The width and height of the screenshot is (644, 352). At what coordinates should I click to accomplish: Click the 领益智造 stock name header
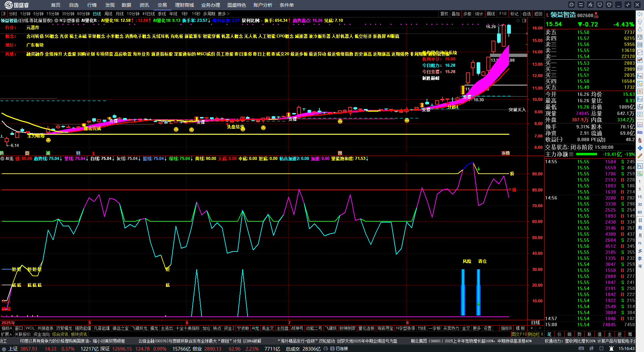coord(563,15)
